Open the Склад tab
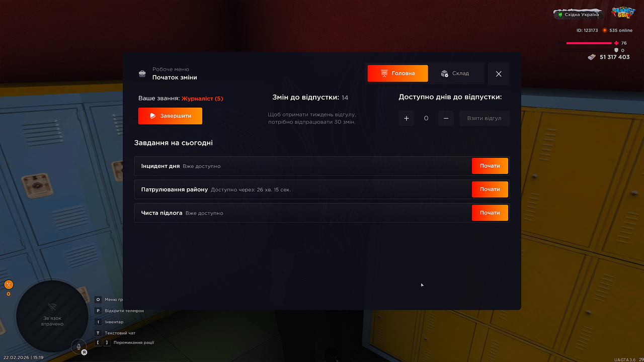 coord(456,73)
